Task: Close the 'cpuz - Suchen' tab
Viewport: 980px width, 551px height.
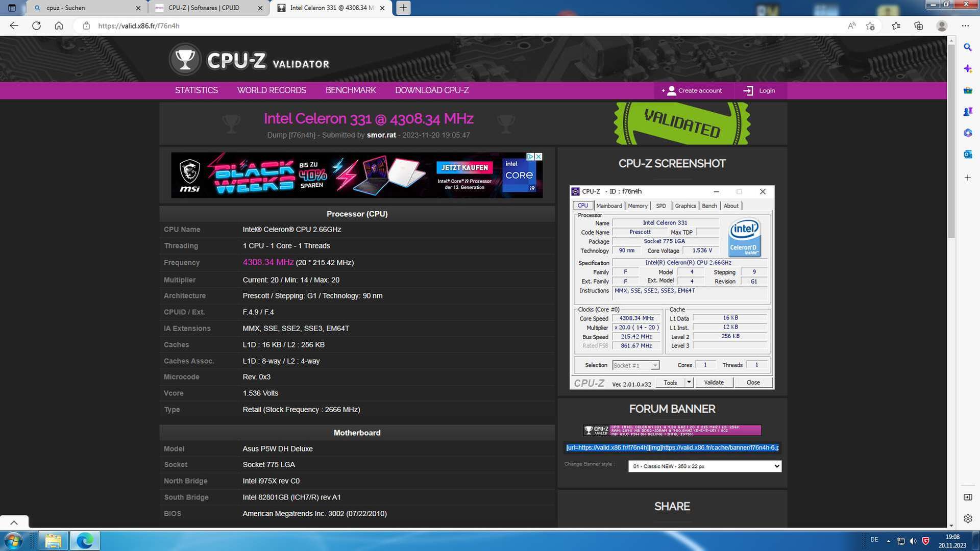Action: (x=138, y=8)
